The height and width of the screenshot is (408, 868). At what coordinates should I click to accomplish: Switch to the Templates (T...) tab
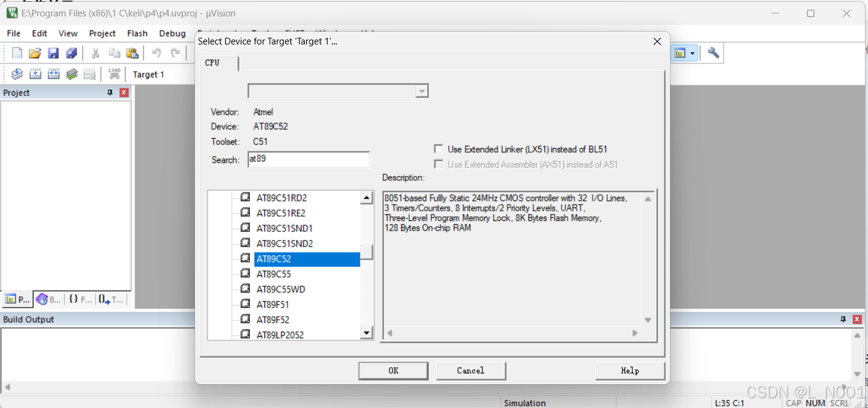[x=111, y=299]
